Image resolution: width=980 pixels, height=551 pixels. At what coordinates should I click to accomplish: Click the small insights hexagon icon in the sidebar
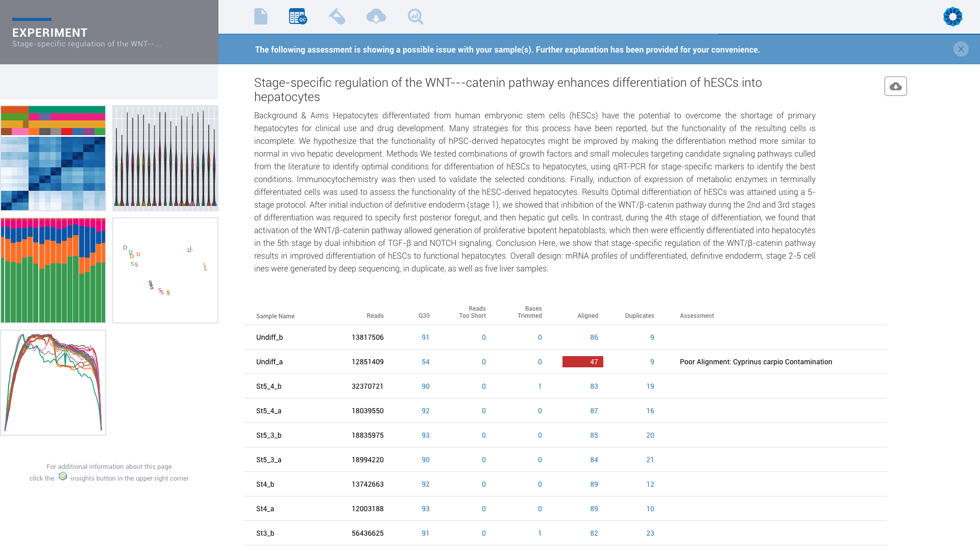coord(63,476)
